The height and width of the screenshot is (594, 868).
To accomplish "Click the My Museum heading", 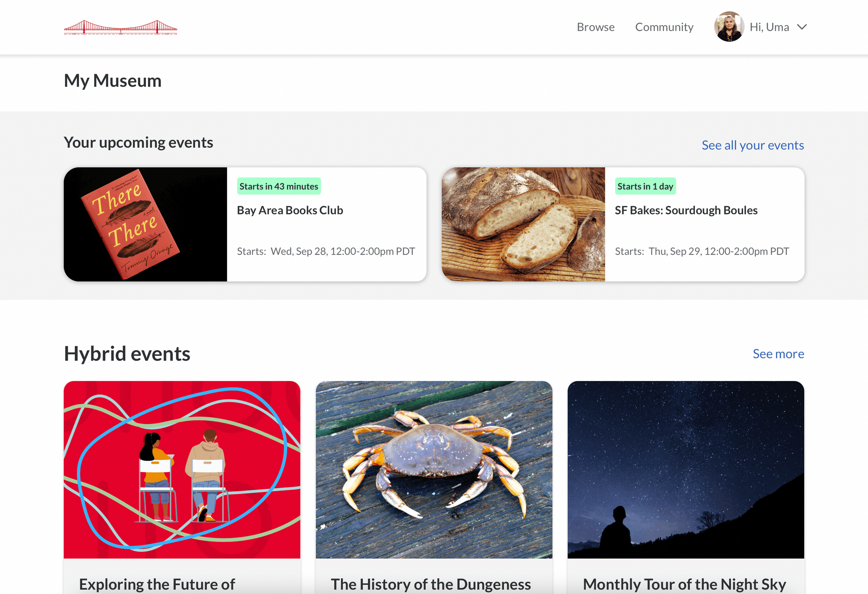I will pos(113,80).
